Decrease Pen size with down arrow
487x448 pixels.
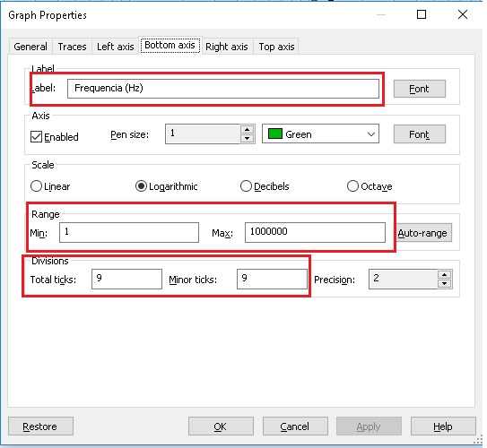247,138
